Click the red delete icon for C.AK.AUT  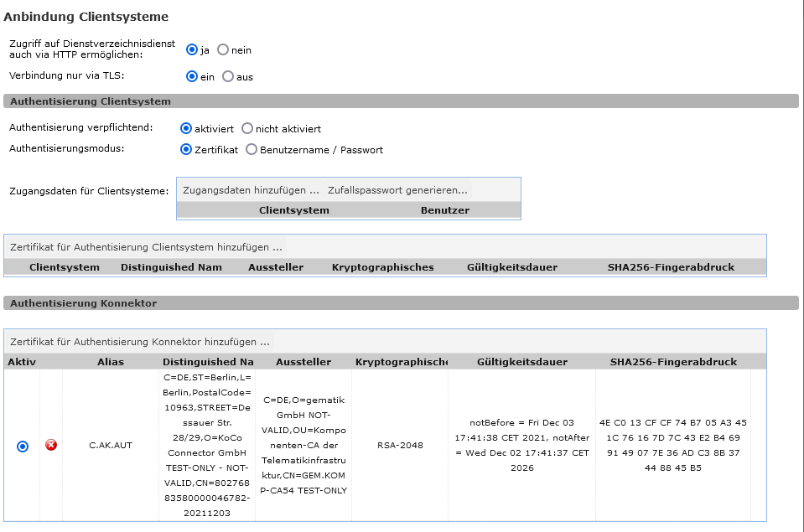click(x=51, y=445)
